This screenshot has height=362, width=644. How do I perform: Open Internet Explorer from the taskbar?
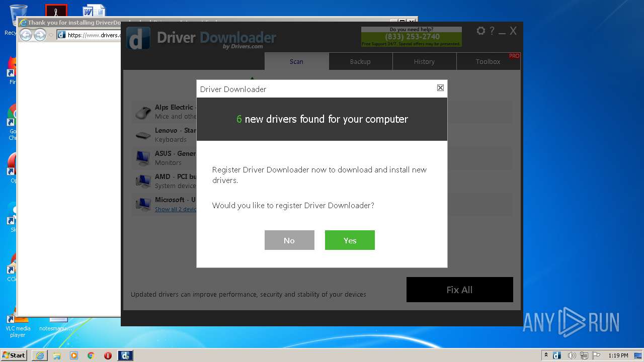(40, 355)
